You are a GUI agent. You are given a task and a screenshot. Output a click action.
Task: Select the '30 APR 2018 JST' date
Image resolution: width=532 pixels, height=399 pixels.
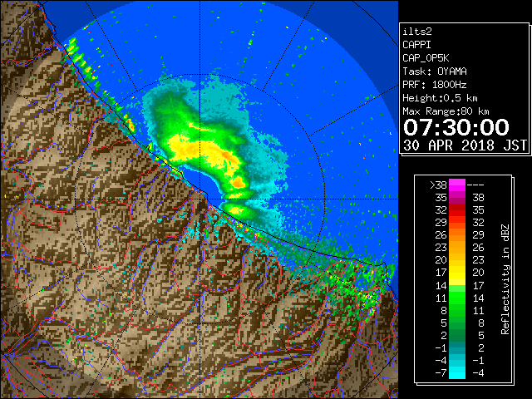click(x=465, y=145)
